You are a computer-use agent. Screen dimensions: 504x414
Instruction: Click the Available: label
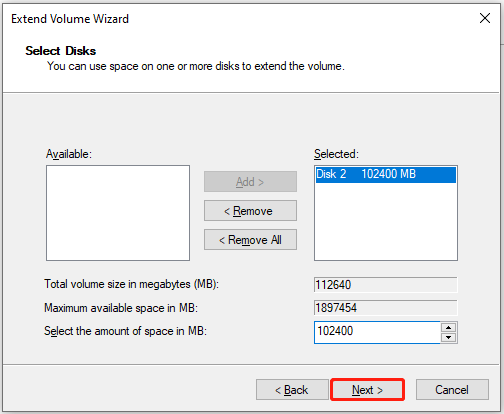click(69, 154)
